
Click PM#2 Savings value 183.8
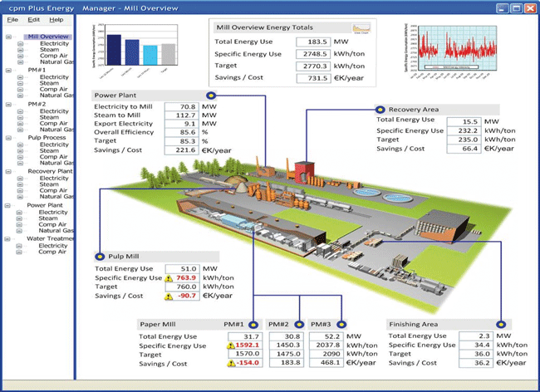[x=286, y=363]
